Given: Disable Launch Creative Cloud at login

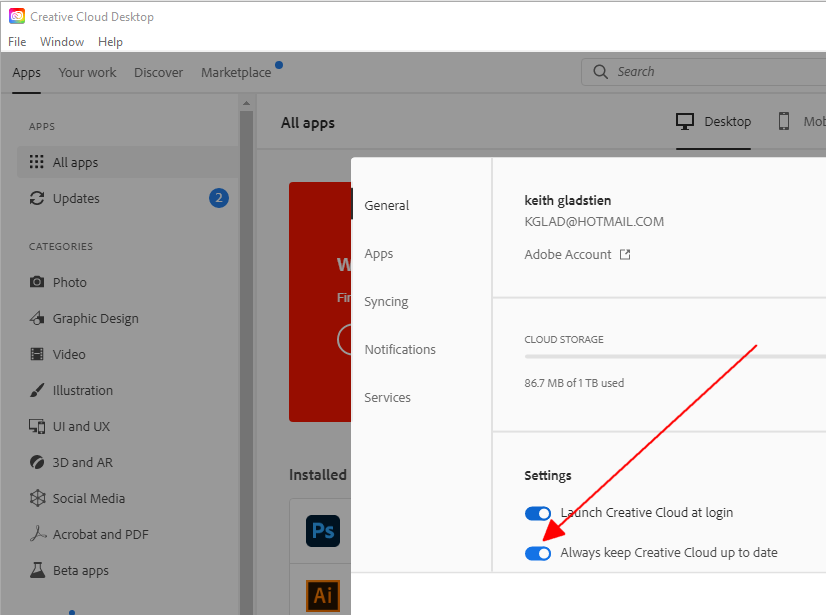Looking at the screenshot, I should click(x=538, y=513).
